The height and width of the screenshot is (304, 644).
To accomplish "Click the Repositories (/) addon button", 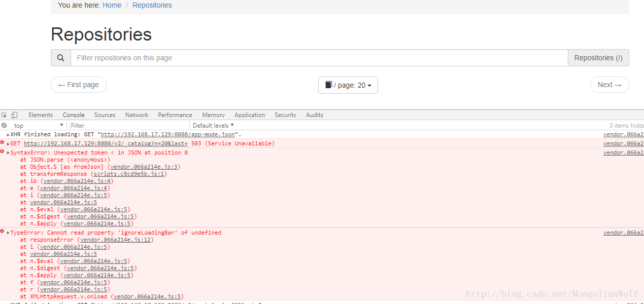I will (x=598, y=58).
